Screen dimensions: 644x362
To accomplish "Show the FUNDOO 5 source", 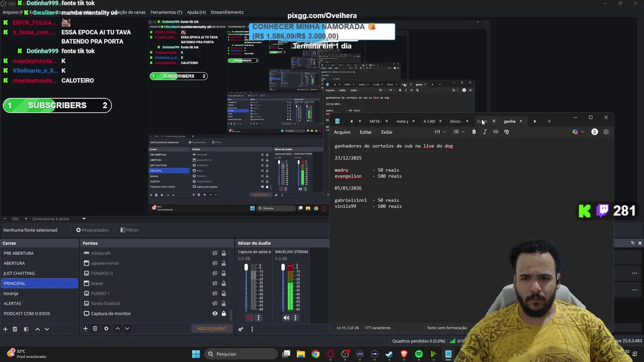I will [x=215, y=274].
